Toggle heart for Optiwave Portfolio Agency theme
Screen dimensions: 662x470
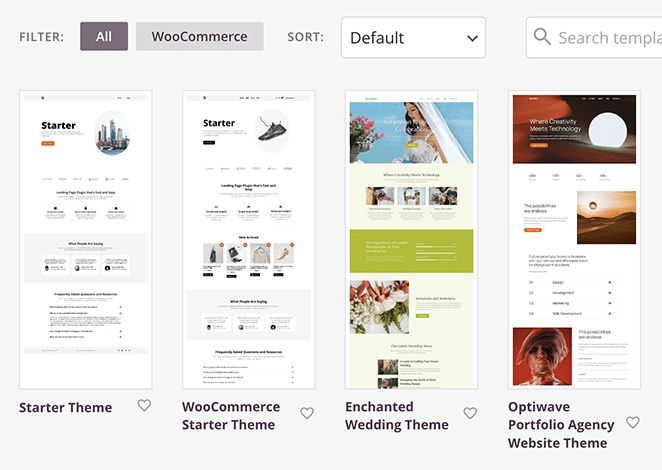click(632, 423)
